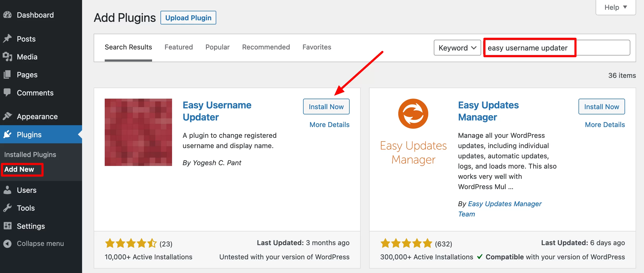Click the (23) ratings count
644x273 pixels.
coord(166,244)
